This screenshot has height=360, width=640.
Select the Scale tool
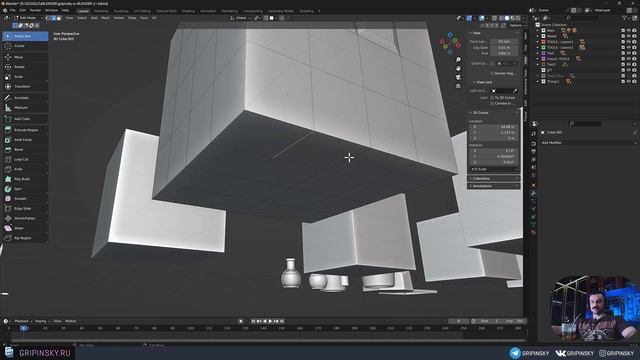(x=25, y=77)
